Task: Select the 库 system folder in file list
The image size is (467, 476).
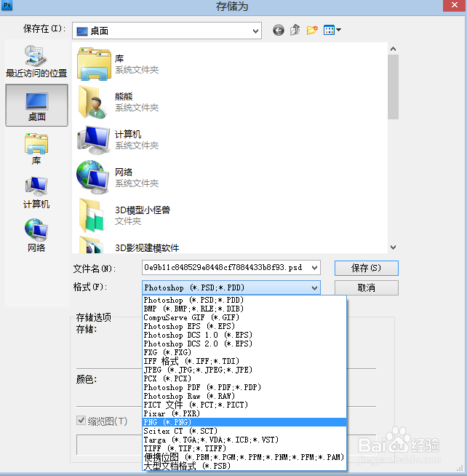Action: [x=119, y=64]
